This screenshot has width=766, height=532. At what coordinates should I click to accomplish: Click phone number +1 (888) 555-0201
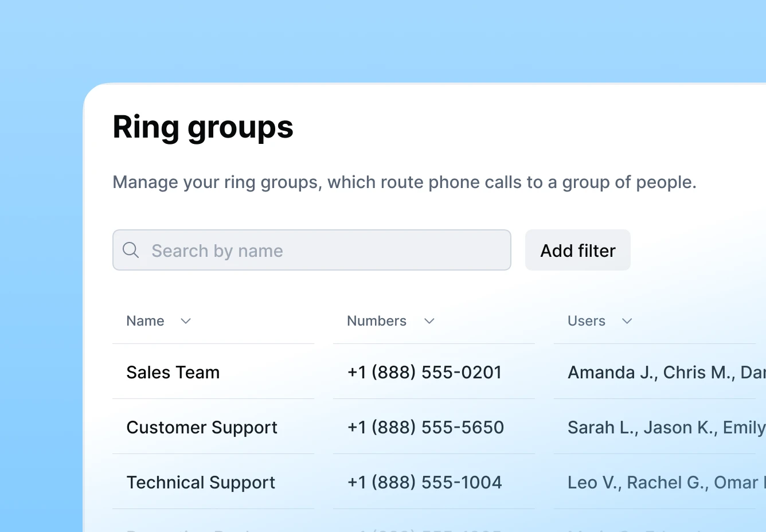pos(424,373)
